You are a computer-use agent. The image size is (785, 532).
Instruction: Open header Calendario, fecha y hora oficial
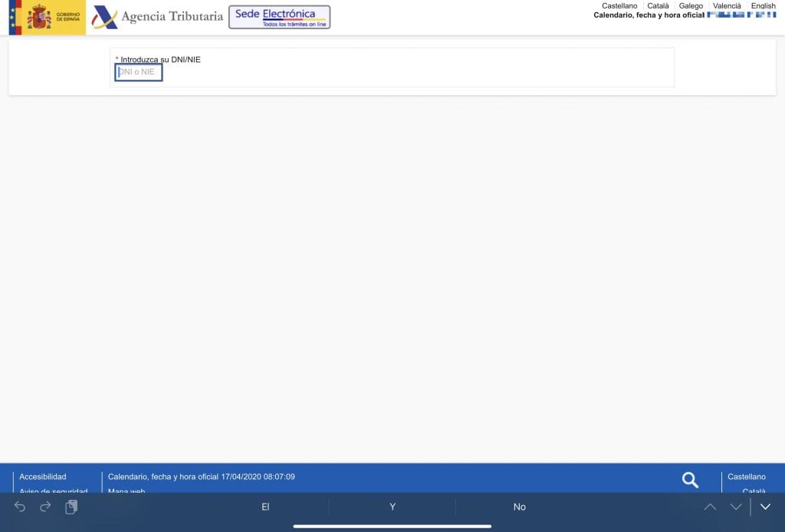tap(649, 15)
